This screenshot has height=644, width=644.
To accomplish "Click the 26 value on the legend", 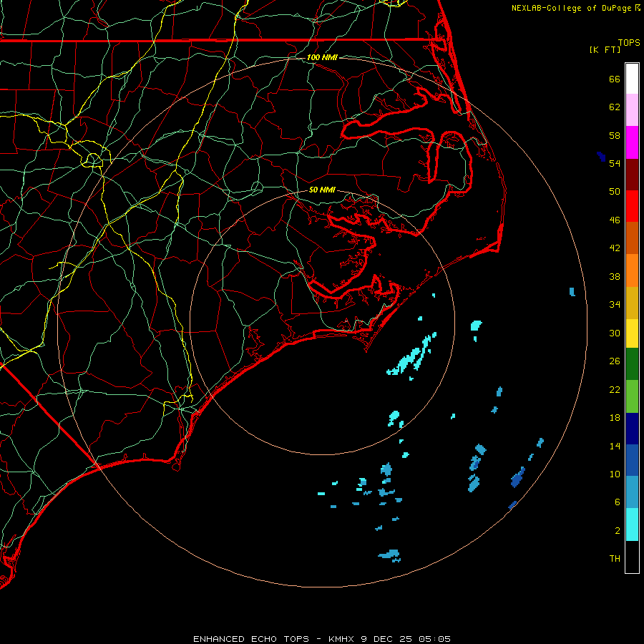I will point(615,361).
